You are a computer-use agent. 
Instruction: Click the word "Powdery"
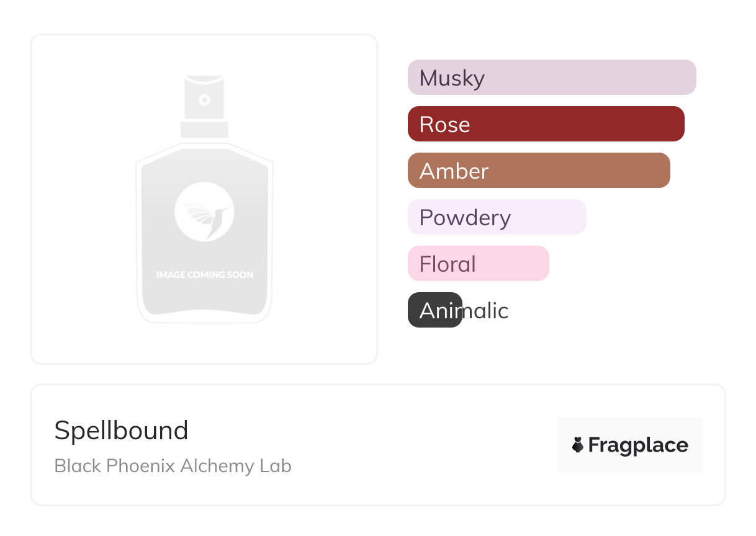tap(465, 218)
